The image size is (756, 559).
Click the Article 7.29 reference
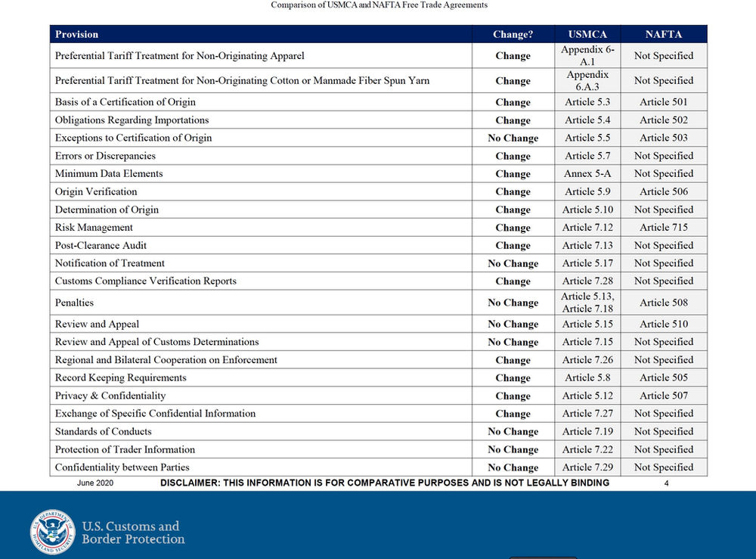pos(587,467)
